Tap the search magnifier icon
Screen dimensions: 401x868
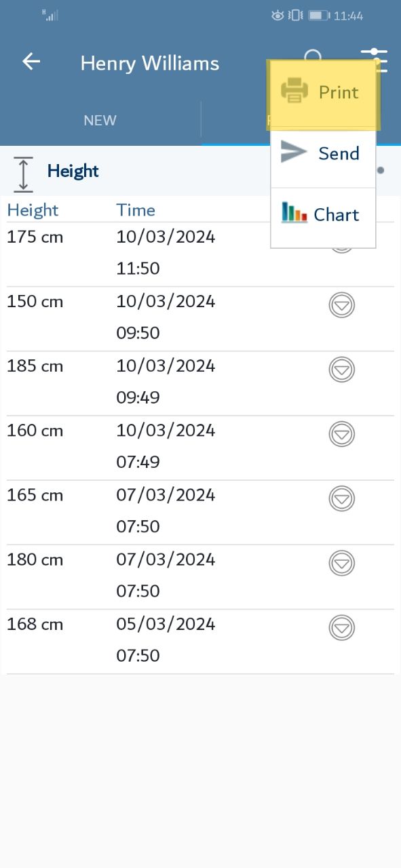pyautogui.click(x=313, y=57)
